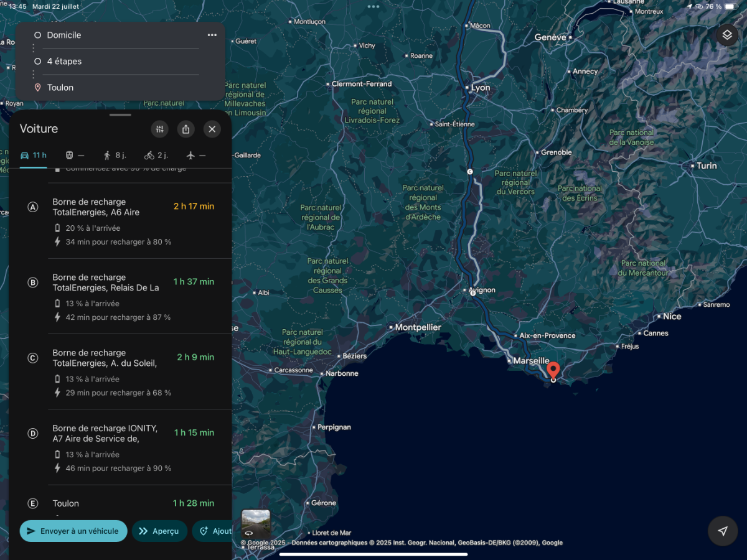The image size is (747, 560).
Task: Expand the 4 étapes waypoint row
Action: coord(117,61)
